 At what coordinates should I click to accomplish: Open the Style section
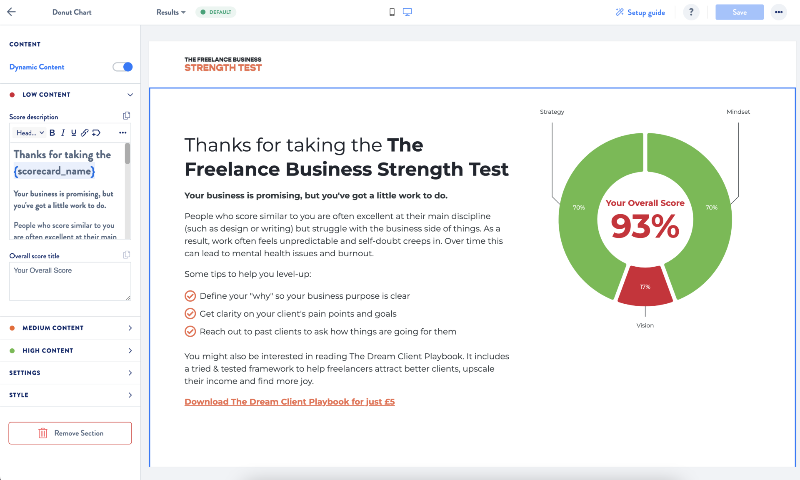[x=70, y=395]
